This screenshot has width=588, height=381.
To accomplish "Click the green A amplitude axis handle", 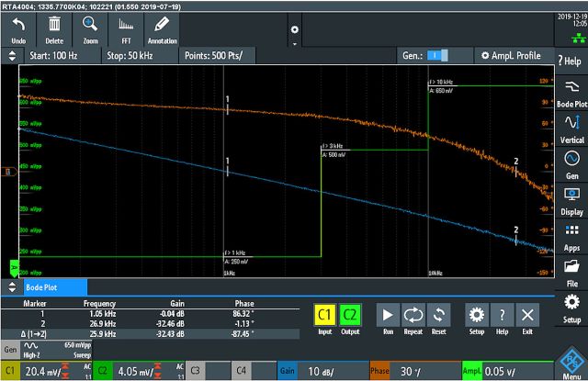I will click(x=14, y=268).
